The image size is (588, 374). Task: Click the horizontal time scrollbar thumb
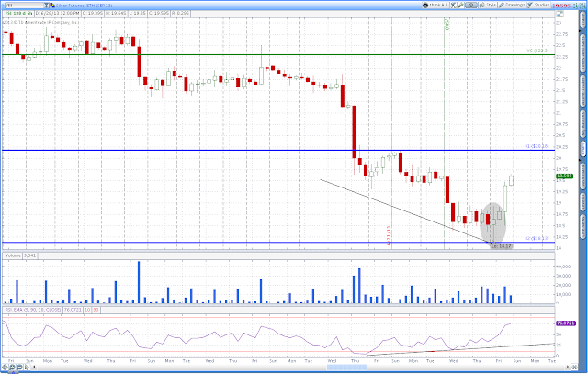pyautogui.click(x=346, y=367)
